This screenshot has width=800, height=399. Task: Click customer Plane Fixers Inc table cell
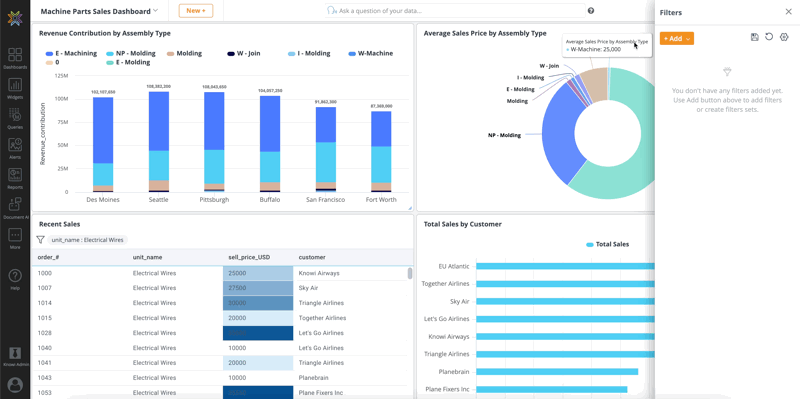(321, 393)
